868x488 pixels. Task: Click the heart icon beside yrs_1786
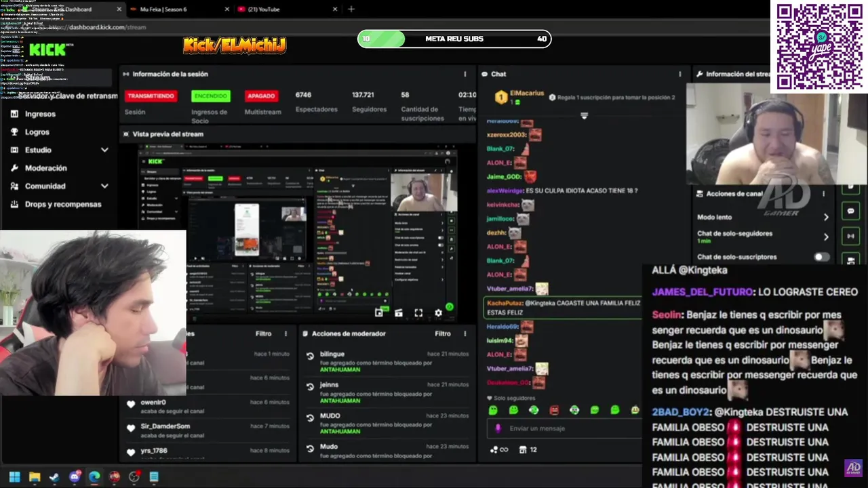click(131, 452)
